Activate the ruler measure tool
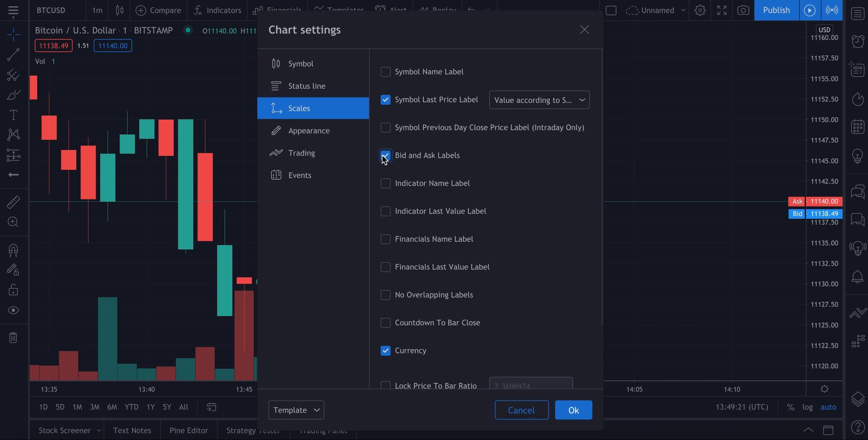The width and height of the screenshot is (868, 440). click(13, 202)
